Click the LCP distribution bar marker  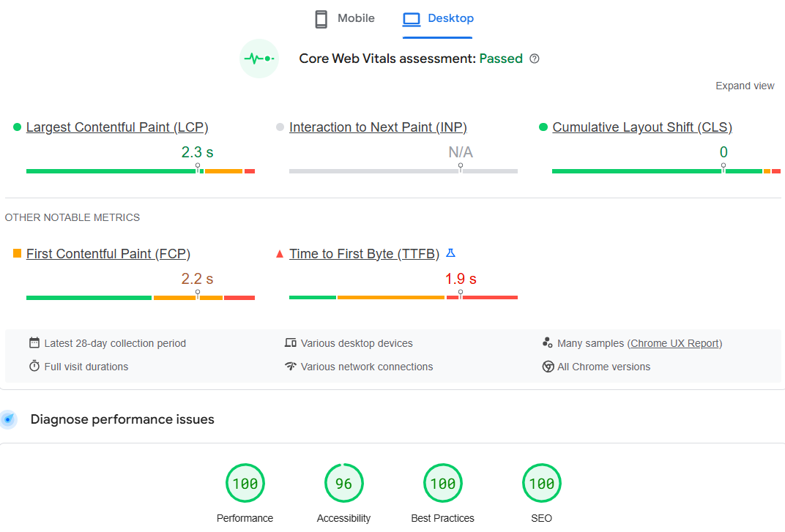198,168
